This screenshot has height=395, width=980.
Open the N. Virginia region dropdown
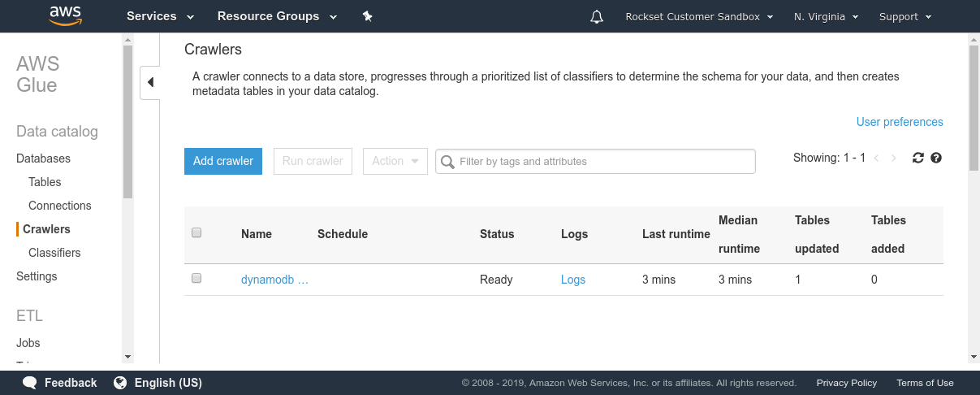click(826, 16)
